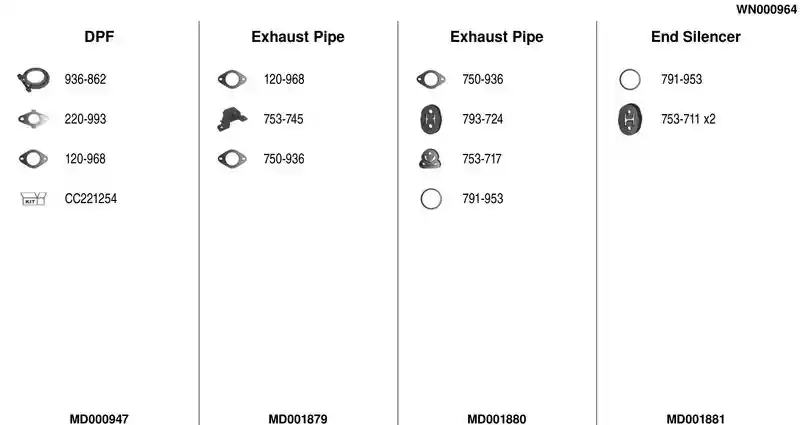800x425 pixels.
Task: Select part number CC221254
Action: (90, 198)
